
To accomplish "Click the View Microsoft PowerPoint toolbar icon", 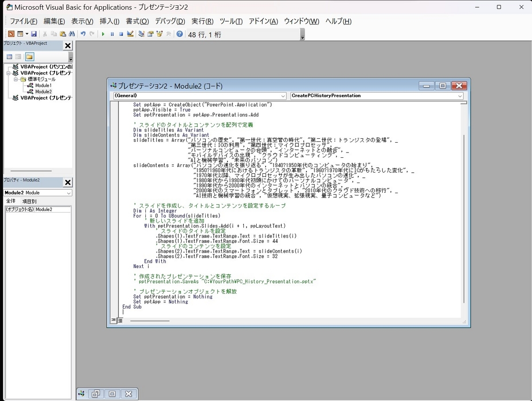I will [11, 34].
